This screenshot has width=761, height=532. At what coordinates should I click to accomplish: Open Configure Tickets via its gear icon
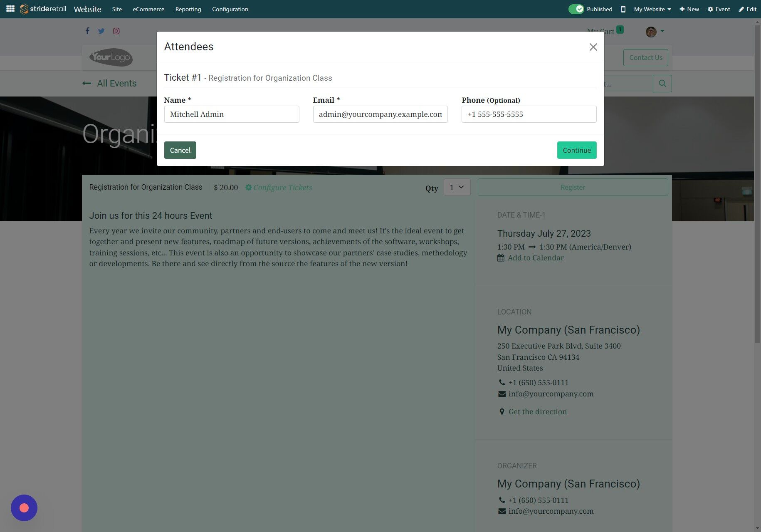[249, 187]
